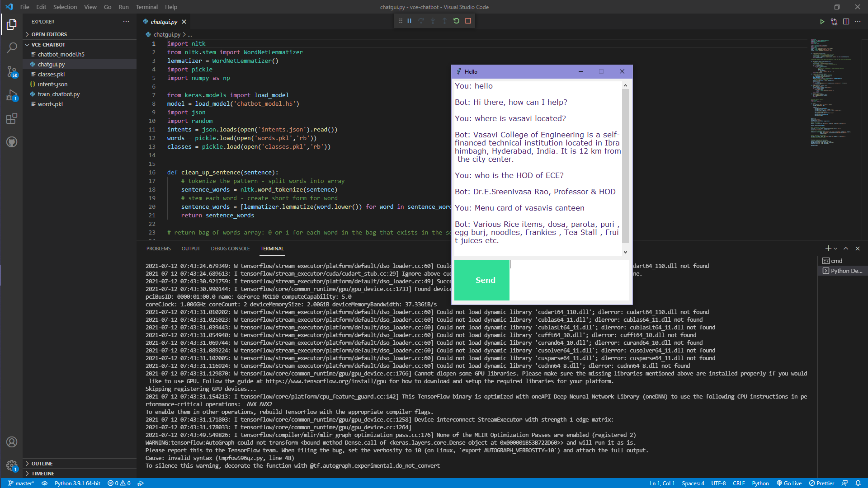Switch to the Problems panel tab
The width and height of the screenshot is (868, 488).
[x=159, y=249]
